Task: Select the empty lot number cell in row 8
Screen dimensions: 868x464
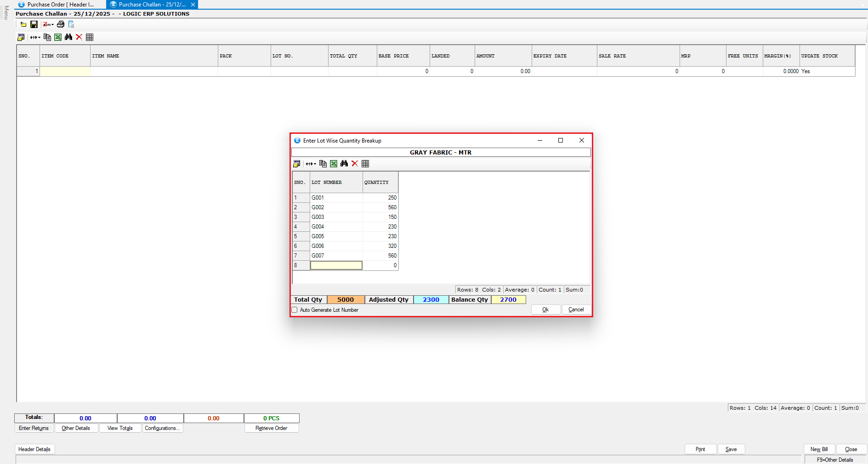Action: pos(336,265)
